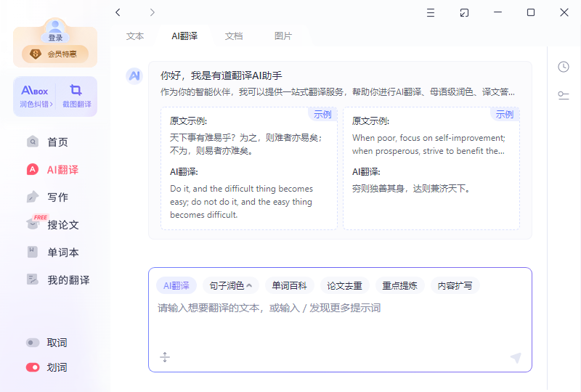The height and width of the screenshot is (392, 581).
Task: Disable the 划词 selection toggle
Action: pos(33,367)
